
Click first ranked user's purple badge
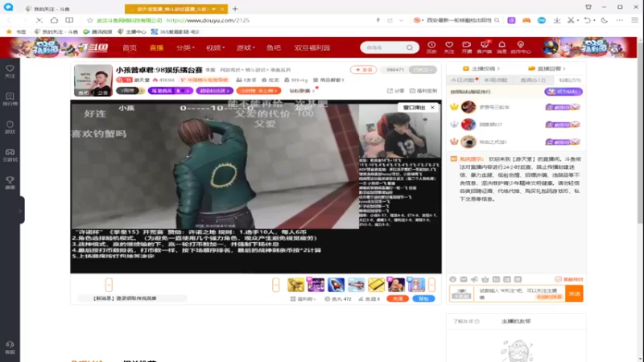coord(562,107)
